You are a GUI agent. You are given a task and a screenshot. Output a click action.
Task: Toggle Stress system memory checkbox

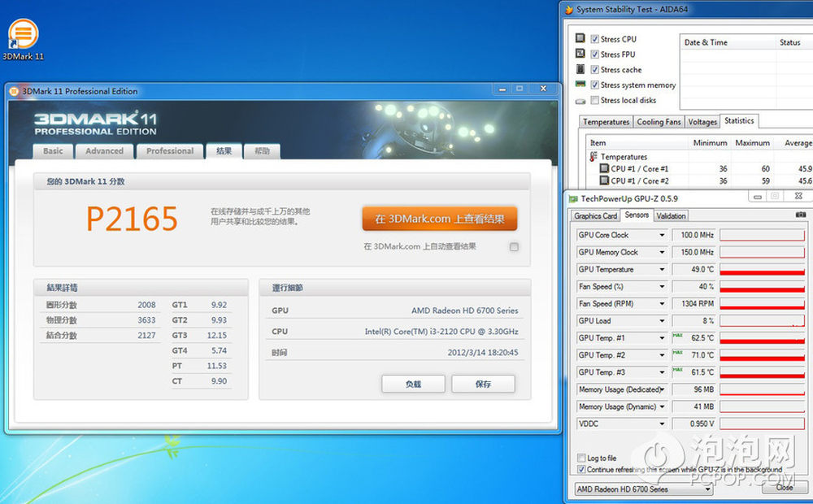click(595, 85)
